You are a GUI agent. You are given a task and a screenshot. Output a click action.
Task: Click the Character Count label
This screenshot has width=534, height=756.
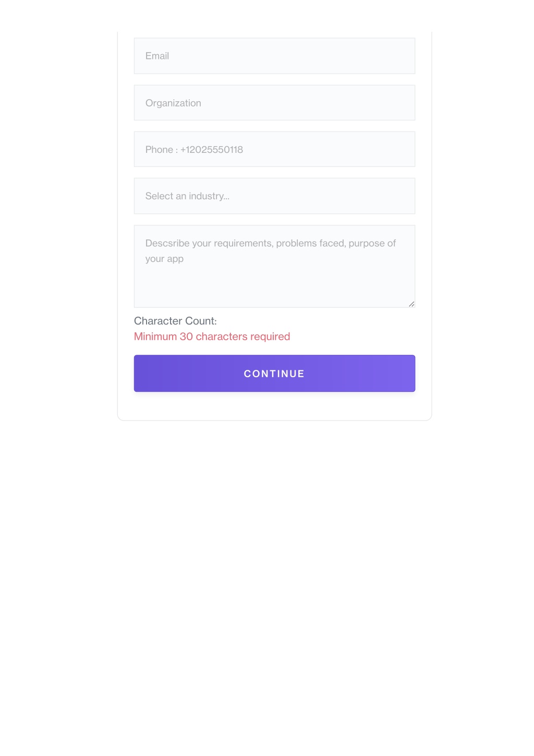pos(175,321)
